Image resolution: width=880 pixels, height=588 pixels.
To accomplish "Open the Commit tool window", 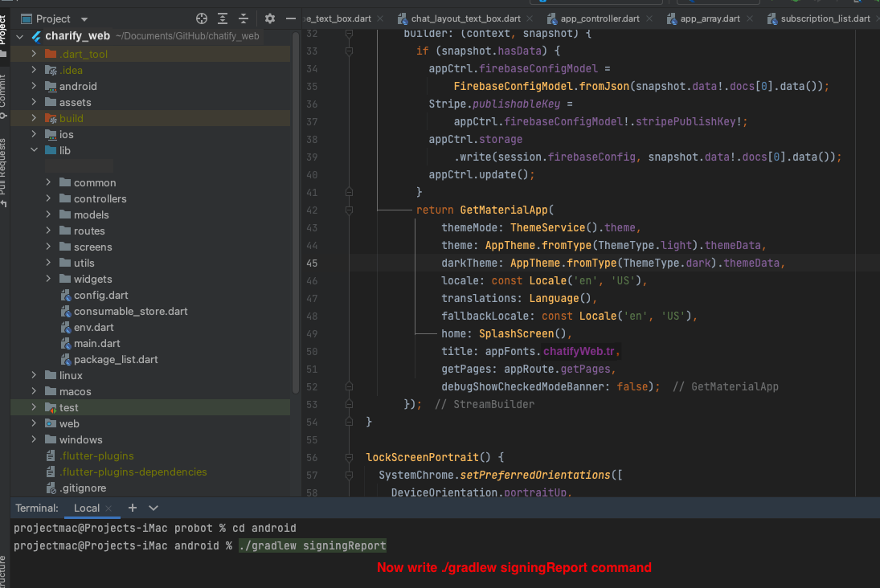I will coord(4,96).
